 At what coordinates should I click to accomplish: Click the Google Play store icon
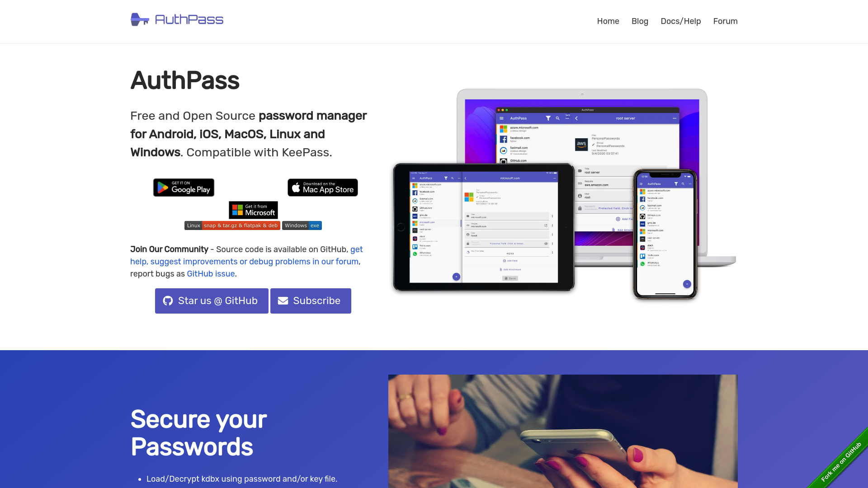point(184,187)
